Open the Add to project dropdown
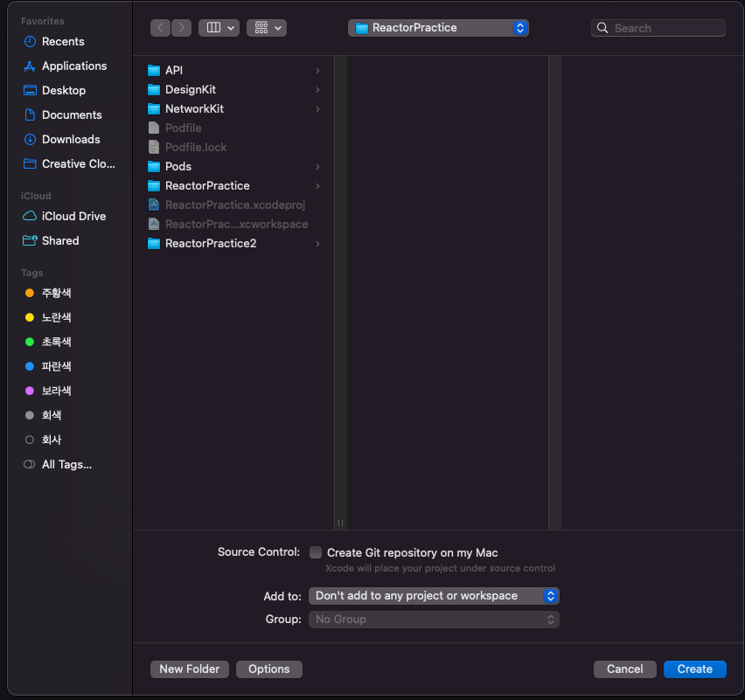The height and width of the screenshot is (700, 745). pyautogui.click(x=434, y=596)
